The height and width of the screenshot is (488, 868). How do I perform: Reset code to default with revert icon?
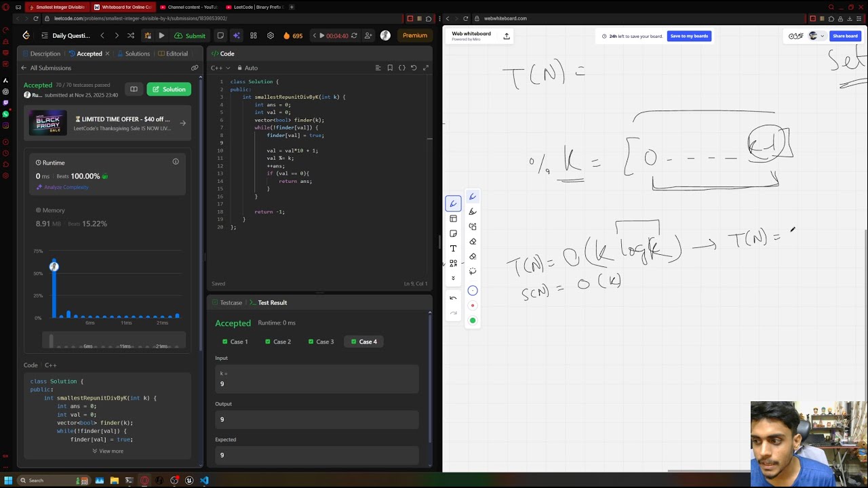point(414,68)
